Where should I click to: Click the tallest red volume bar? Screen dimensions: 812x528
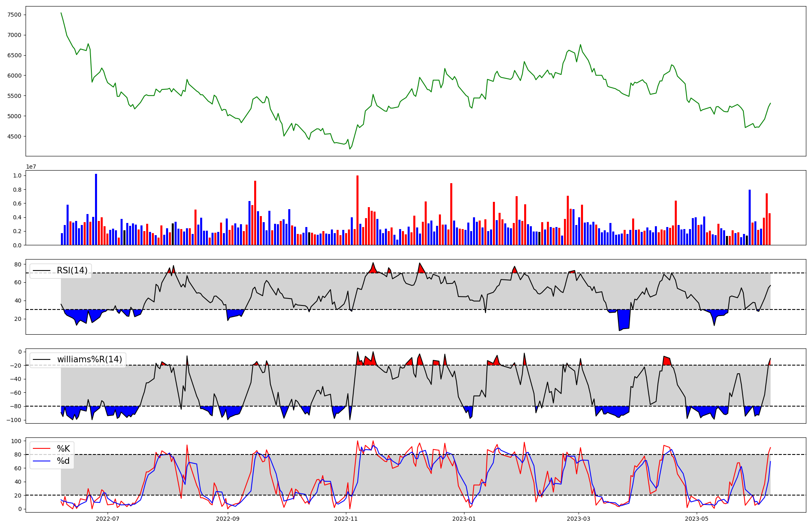click(x=357, y=210)
